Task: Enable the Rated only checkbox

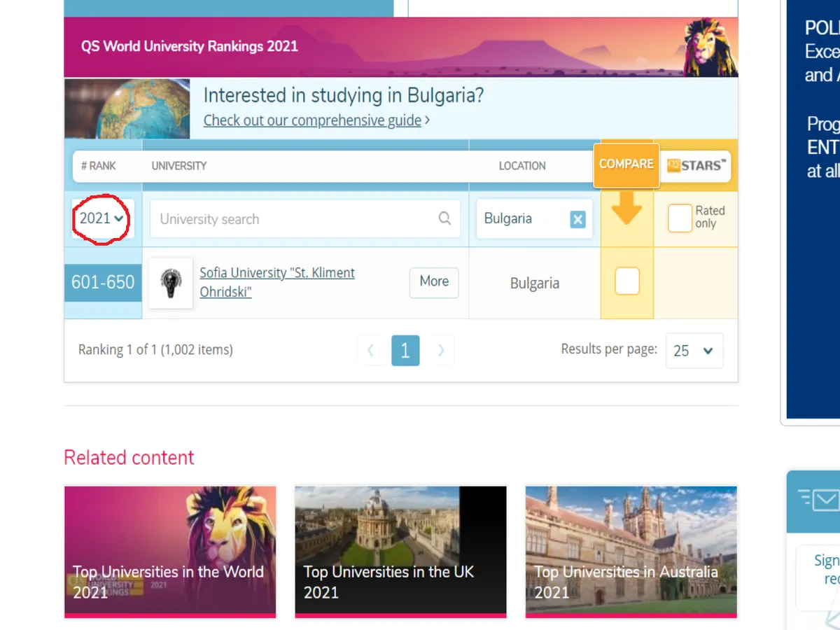Action: point(680,218)
